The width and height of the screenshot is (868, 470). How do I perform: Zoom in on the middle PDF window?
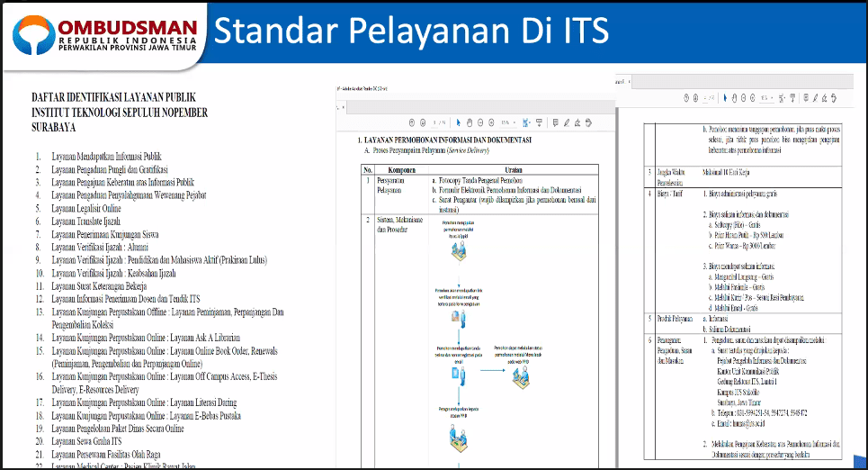coord(491,122)
